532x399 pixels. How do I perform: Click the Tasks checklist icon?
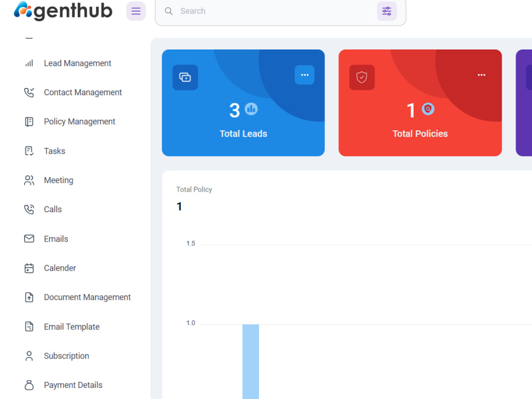click(29, 151)
